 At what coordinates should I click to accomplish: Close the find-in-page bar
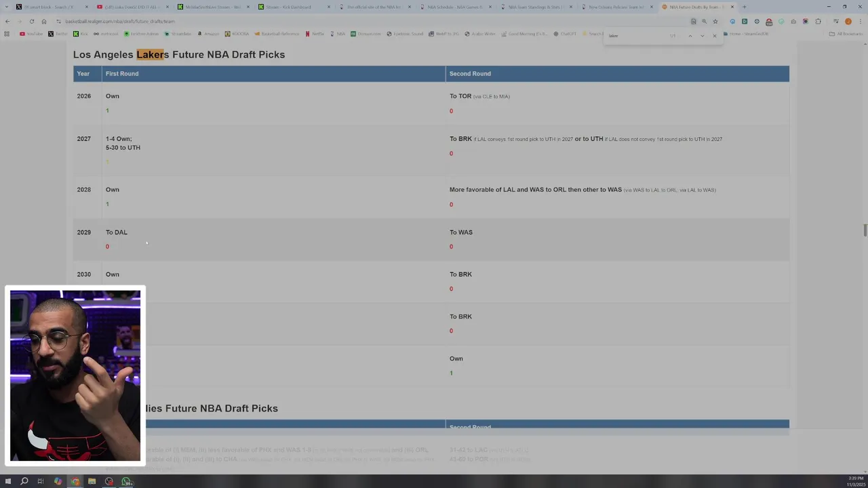714,36
